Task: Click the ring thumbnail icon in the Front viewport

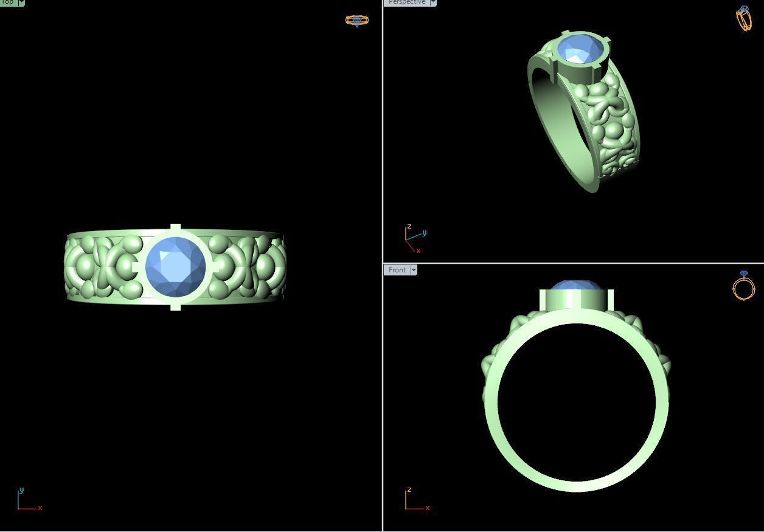Action: (x=743, y=285)
